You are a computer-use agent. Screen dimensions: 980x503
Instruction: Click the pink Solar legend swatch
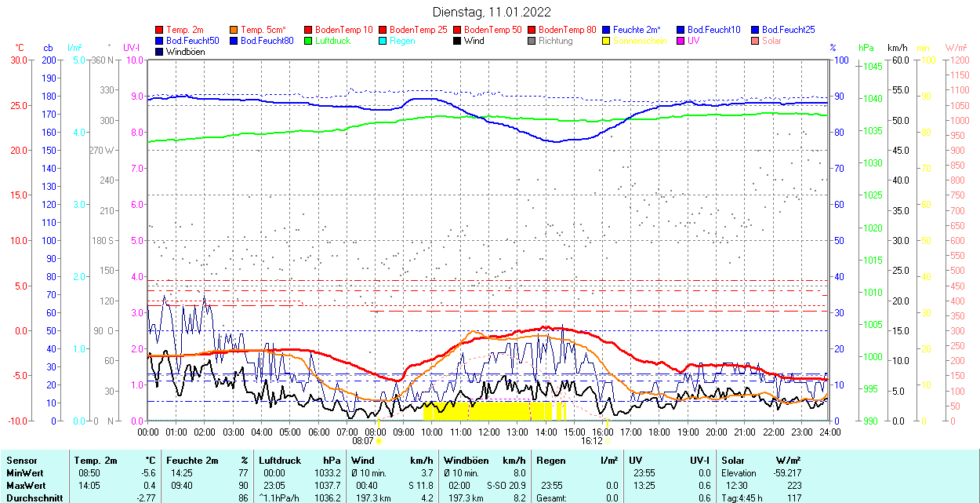[755, 41]
